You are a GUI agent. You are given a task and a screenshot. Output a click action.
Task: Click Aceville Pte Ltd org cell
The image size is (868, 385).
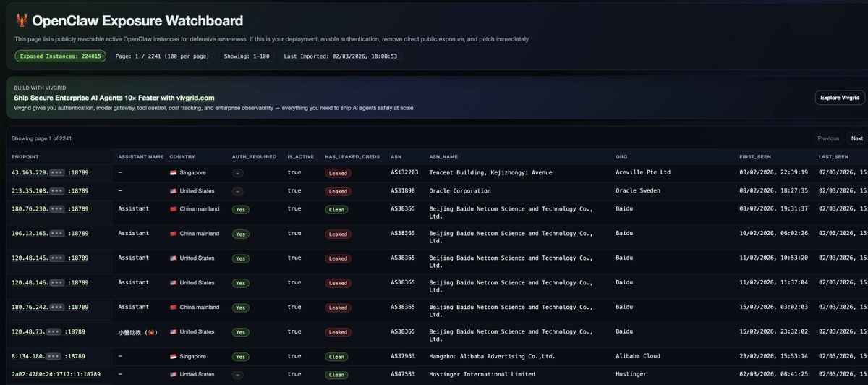click(x=644, y=173)
